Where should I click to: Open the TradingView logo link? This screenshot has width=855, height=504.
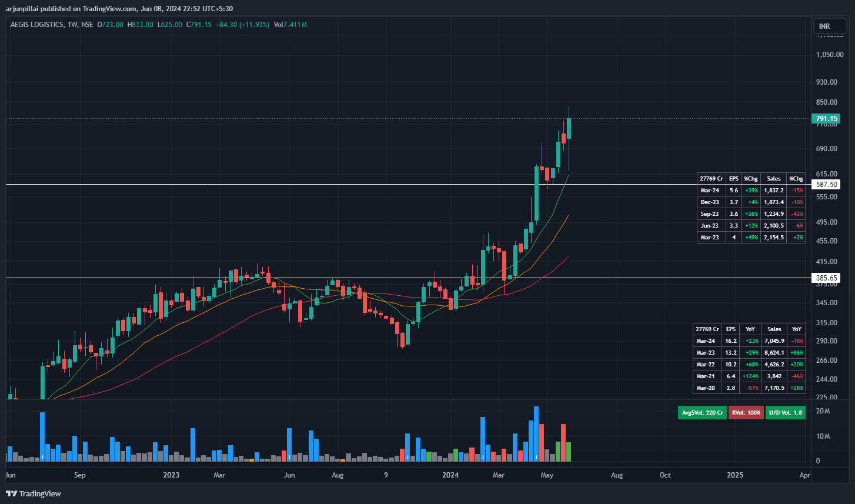tap(34, 493)
